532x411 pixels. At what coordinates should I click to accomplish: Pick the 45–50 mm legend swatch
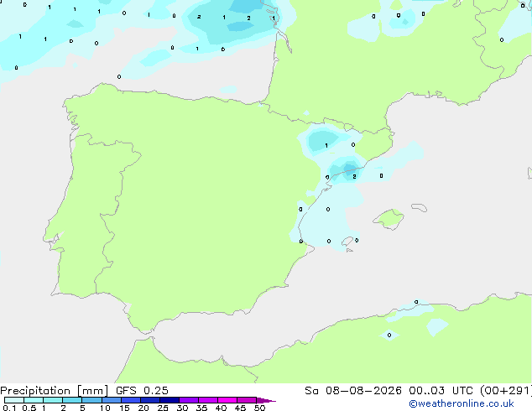click(247, 400)
